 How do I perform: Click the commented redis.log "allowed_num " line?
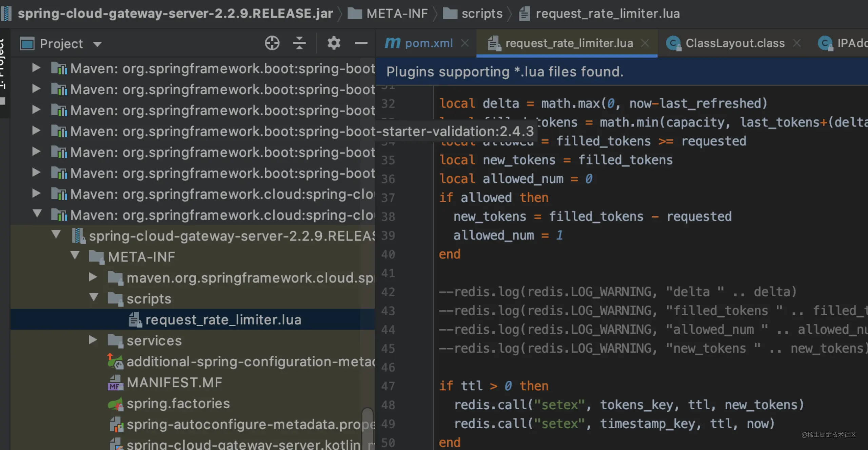[653, 329]
